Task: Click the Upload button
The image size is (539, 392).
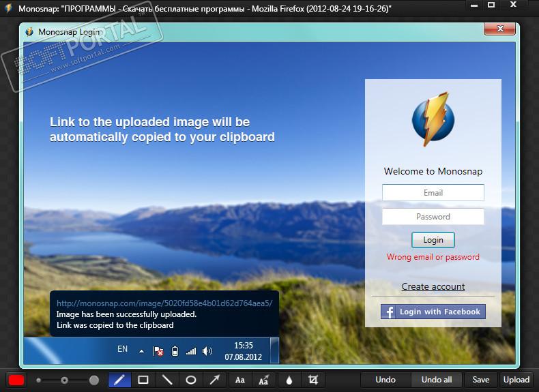Action: pos(516,380)
